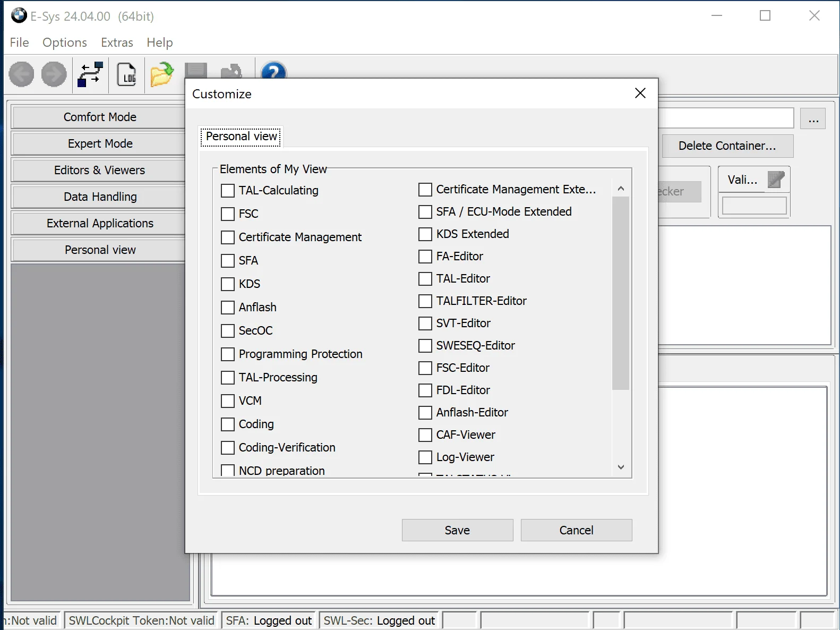
Task: Enable the FDL-Editor checkbox
Action: (x=425, y=390)
